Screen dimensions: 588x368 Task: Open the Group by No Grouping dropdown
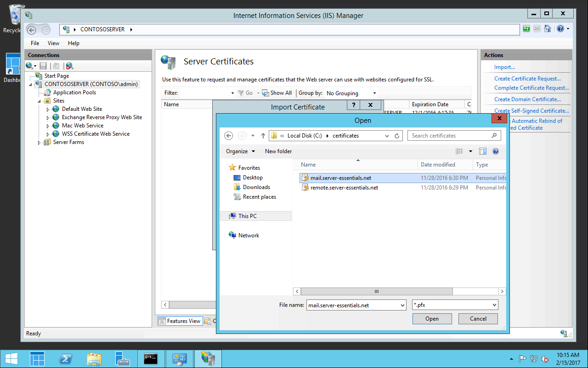(x=351, y=93)
